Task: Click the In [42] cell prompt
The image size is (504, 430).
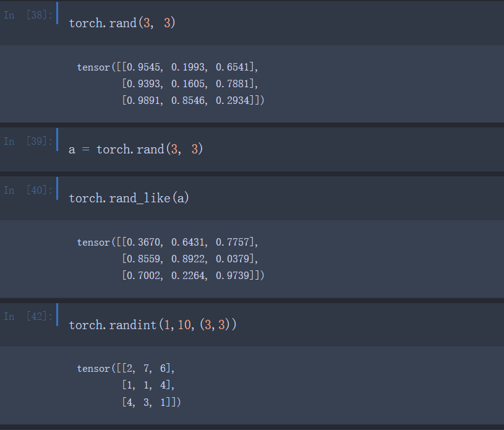Action: 28,316
